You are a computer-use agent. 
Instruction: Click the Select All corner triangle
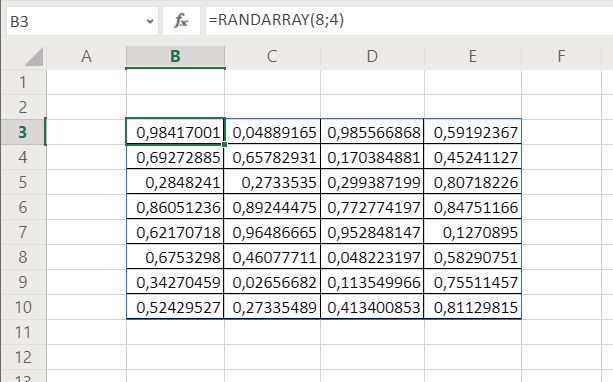pos(34,57)
